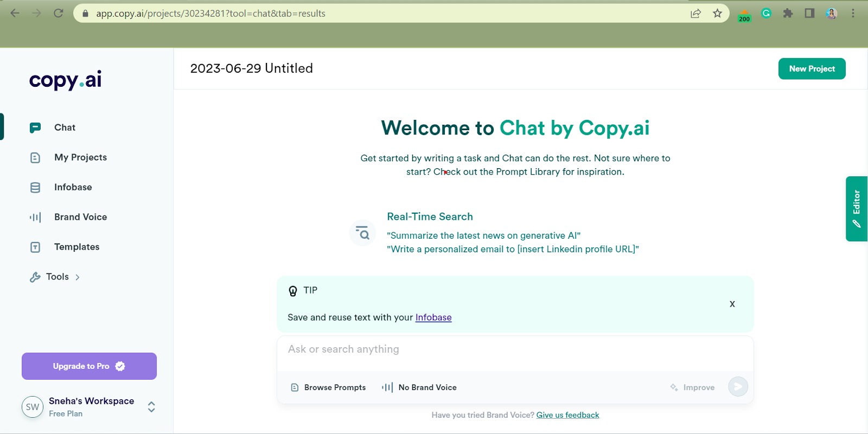Screen dimensions: 868x434
Task: Click the Brand Voice waveform icon in sidebar
Action: (35, 218)
